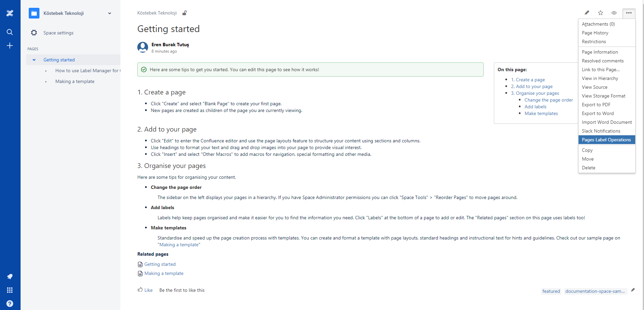
Task: Close the more actions ellipsis menu
Action: [x=629, y=13]
